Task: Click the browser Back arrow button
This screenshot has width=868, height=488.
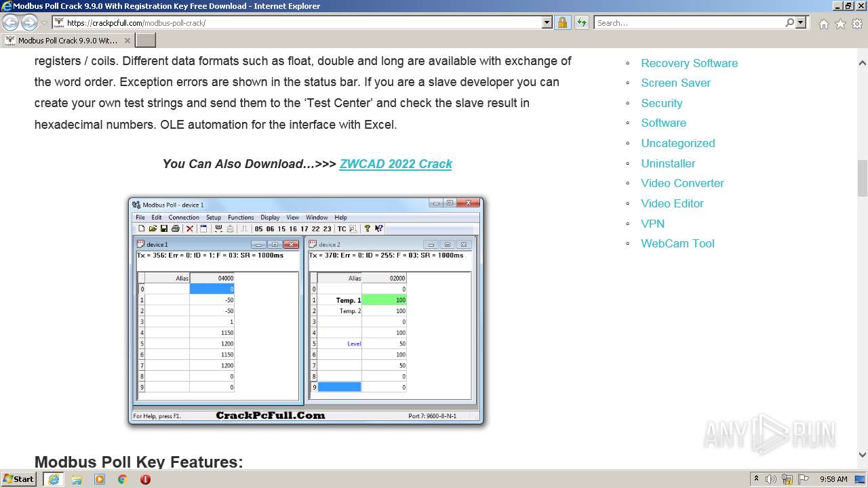Action: [x=11, y=22]
